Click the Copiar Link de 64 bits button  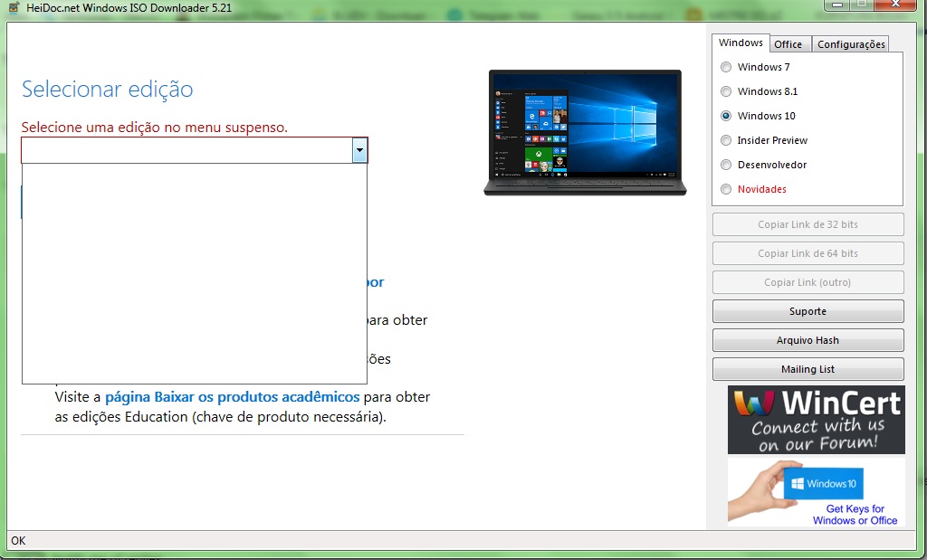pyautogui.click(x=808, y=253)
